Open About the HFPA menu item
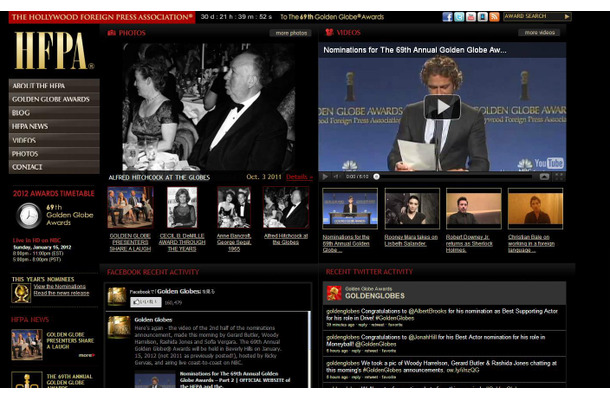Image resolution: width=610 pixels, height=400 pixels. pos(54,86)
